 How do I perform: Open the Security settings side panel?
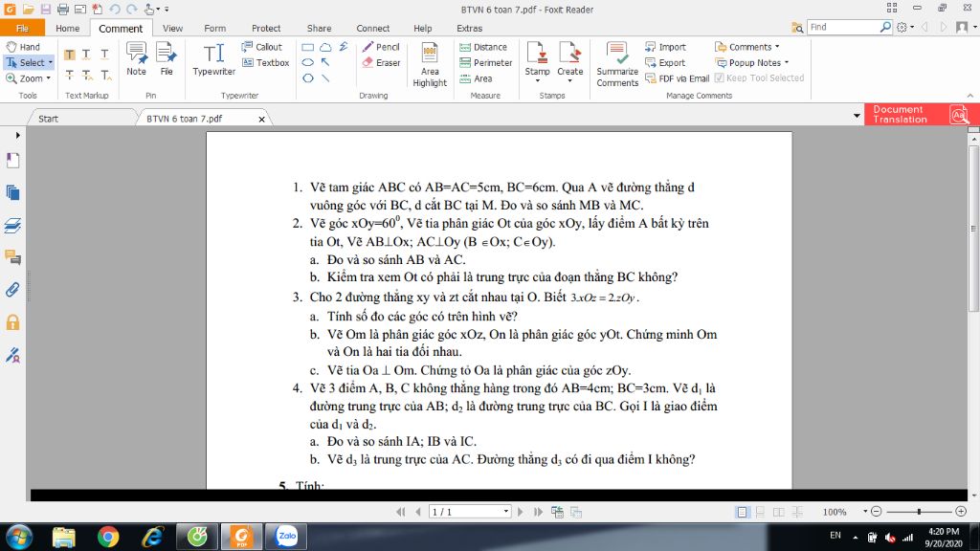[12, 322]
